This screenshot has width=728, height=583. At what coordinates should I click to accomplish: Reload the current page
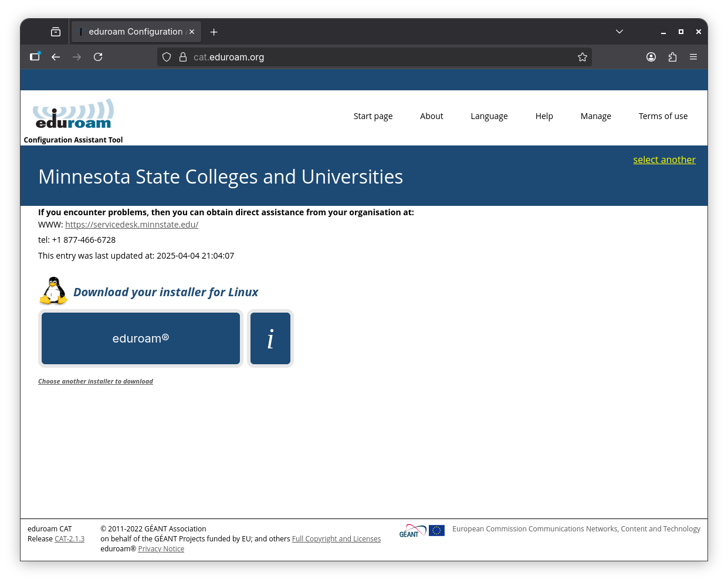tap(98, 57)
